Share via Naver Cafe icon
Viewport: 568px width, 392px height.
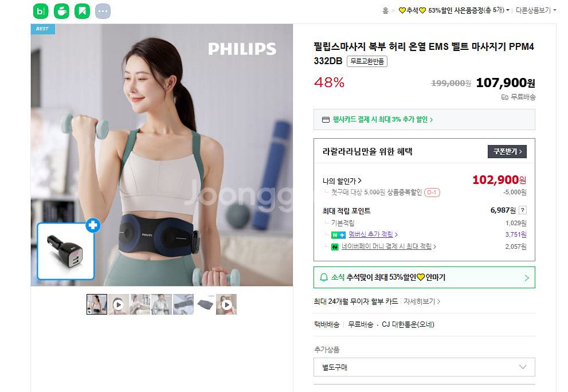61,11
